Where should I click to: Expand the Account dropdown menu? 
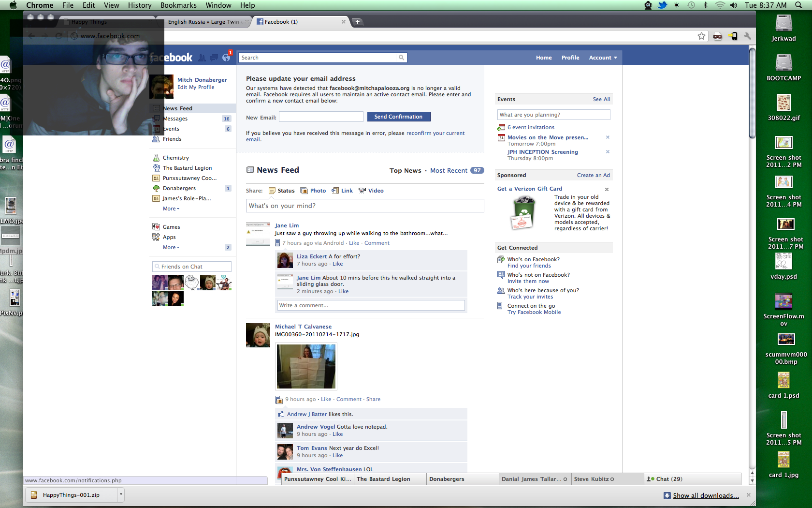(603, 58)
